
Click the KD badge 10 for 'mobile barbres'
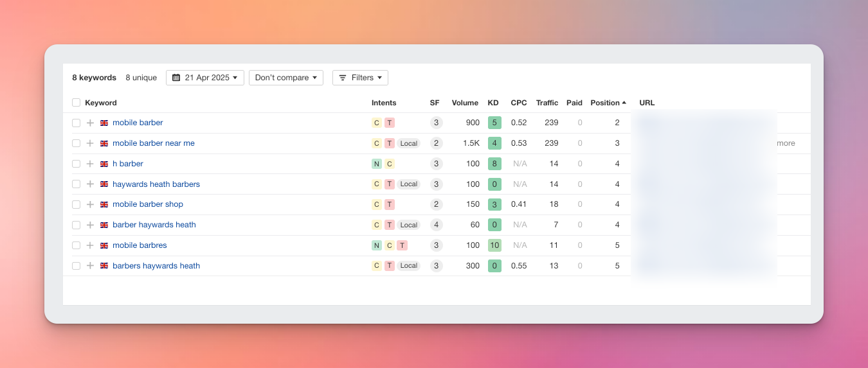pyautogui.click(x=494, y=245)
